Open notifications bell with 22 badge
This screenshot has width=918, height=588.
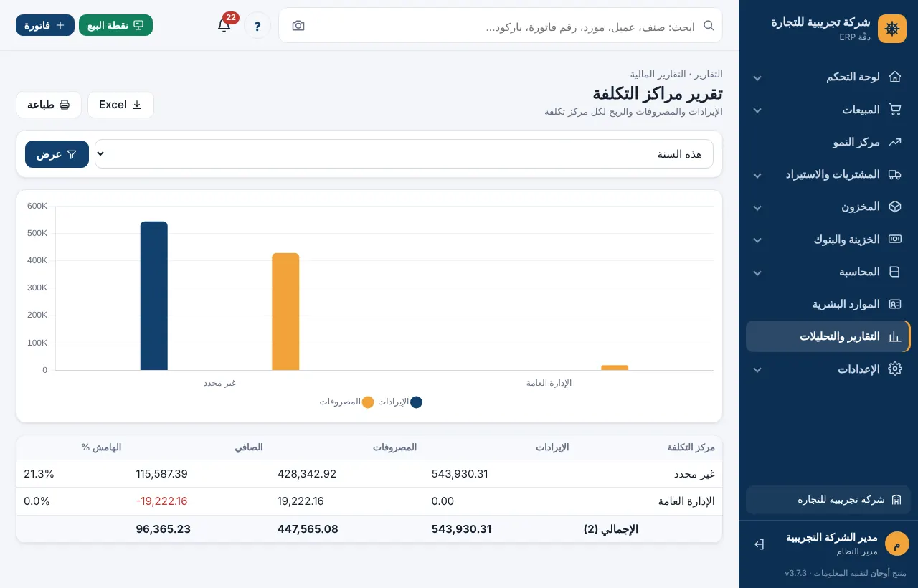(224, 25)
